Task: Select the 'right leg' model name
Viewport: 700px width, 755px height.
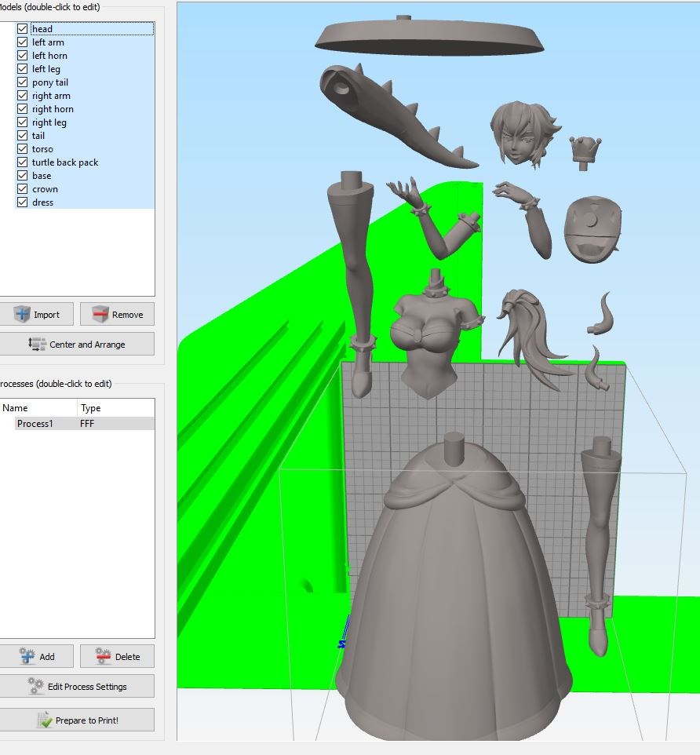Action: tap(49, 122)
